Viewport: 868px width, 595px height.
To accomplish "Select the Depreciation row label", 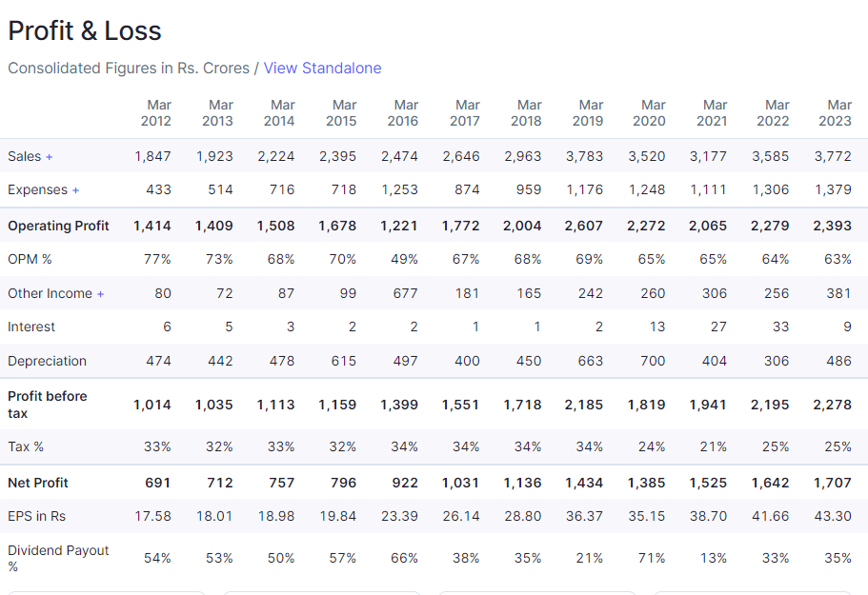I will click(47, 361).
